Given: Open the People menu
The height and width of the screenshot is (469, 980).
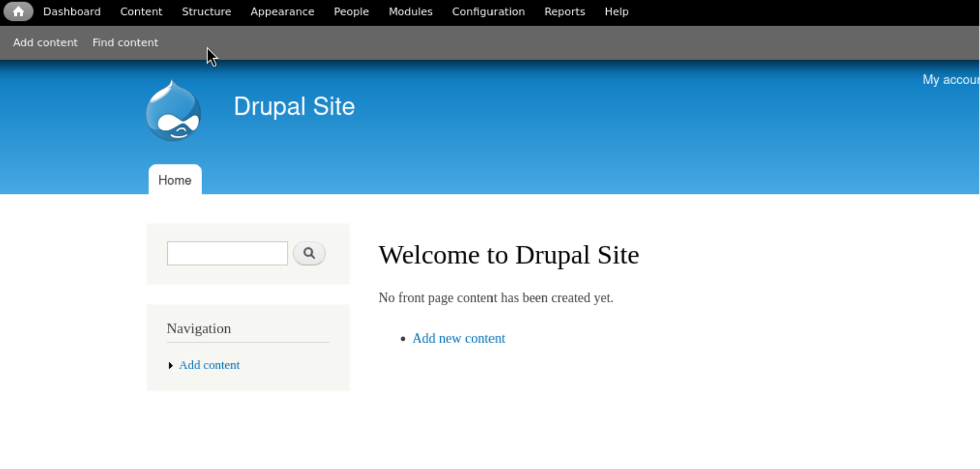Looking at the screenshot, I should (351, 12).
